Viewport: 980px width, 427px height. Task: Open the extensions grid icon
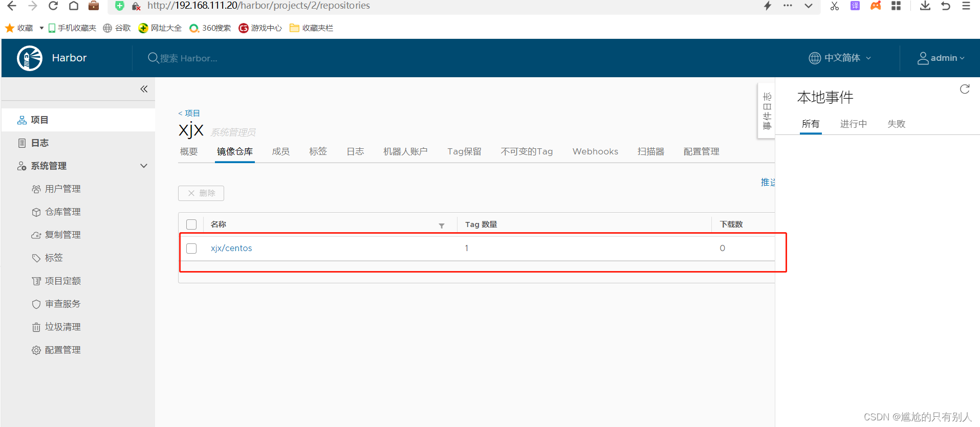click(896, 6)
